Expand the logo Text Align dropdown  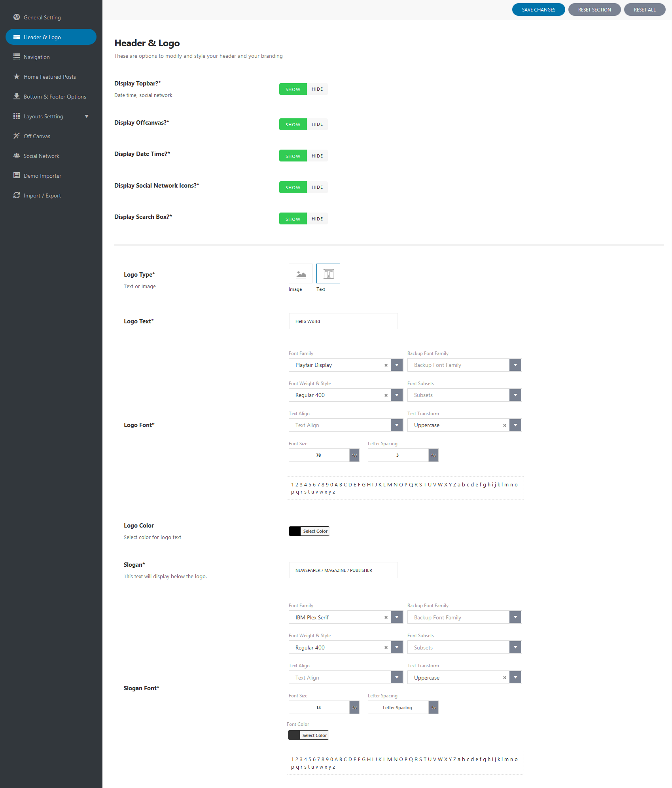(396, 425)
